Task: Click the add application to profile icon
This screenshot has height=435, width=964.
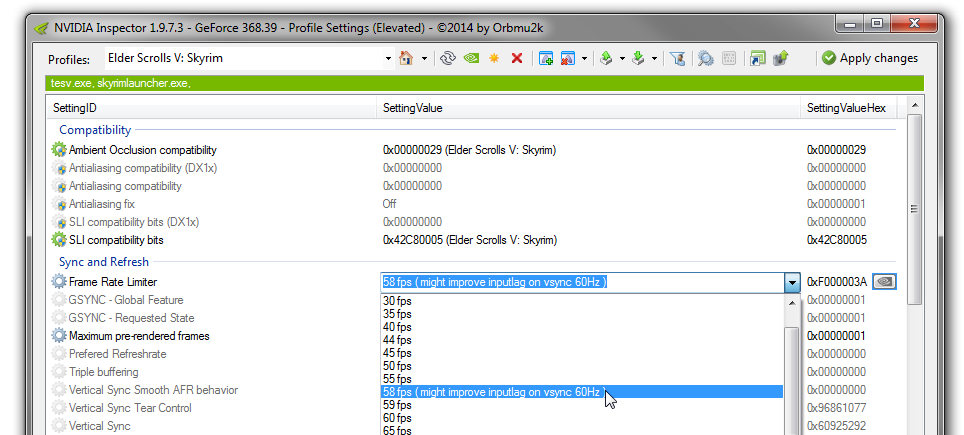Action: click(546, 58)
